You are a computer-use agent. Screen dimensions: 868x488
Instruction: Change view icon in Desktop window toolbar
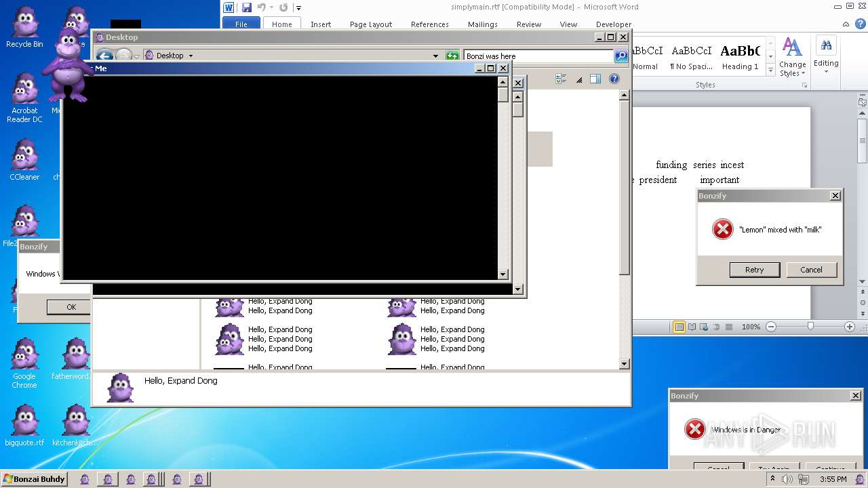pyautogui.click(x=561, y=79)
